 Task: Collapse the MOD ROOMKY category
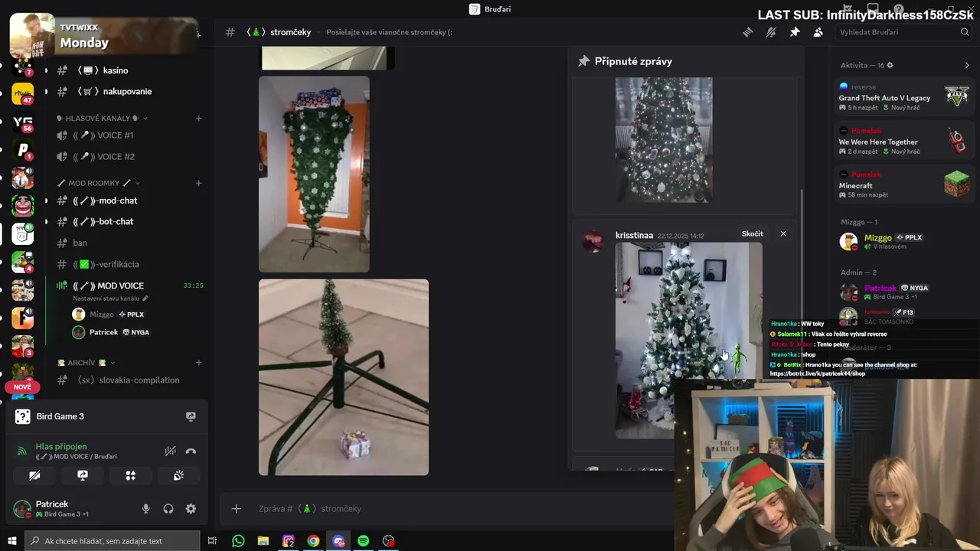tap(99, 184)
